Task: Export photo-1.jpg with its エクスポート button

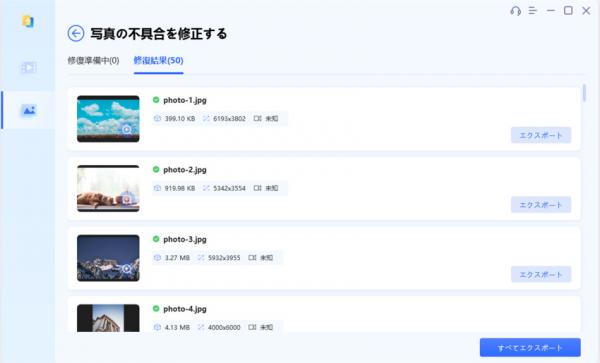Action: [541, 135]
